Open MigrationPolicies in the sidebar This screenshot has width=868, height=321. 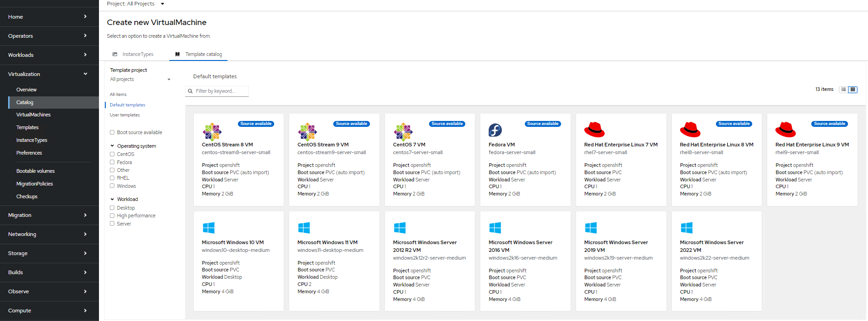(x=35, y=184)
